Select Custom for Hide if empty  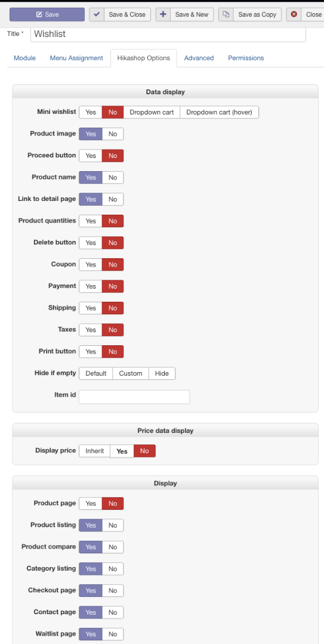coord(131,373)
